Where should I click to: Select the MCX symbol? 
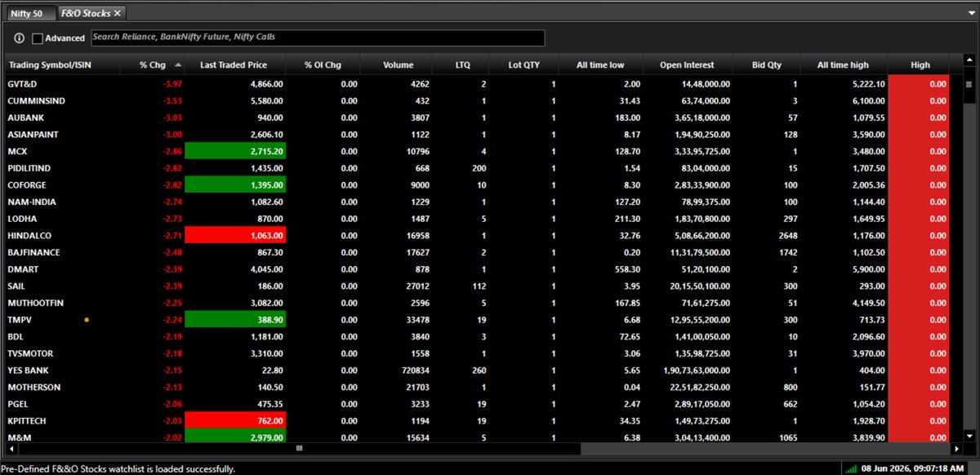[x=17, y=151]
